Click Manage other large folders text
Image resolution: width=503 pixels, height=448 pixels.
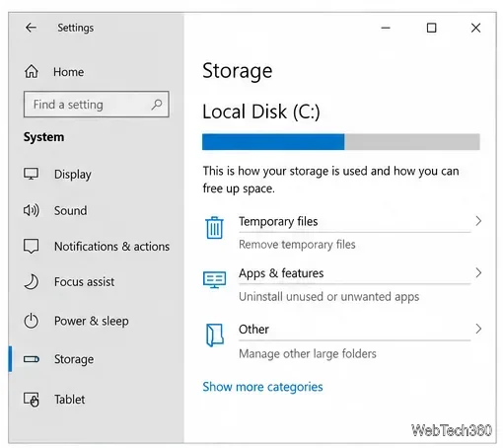pyautogui.click(x=308, y=354)
